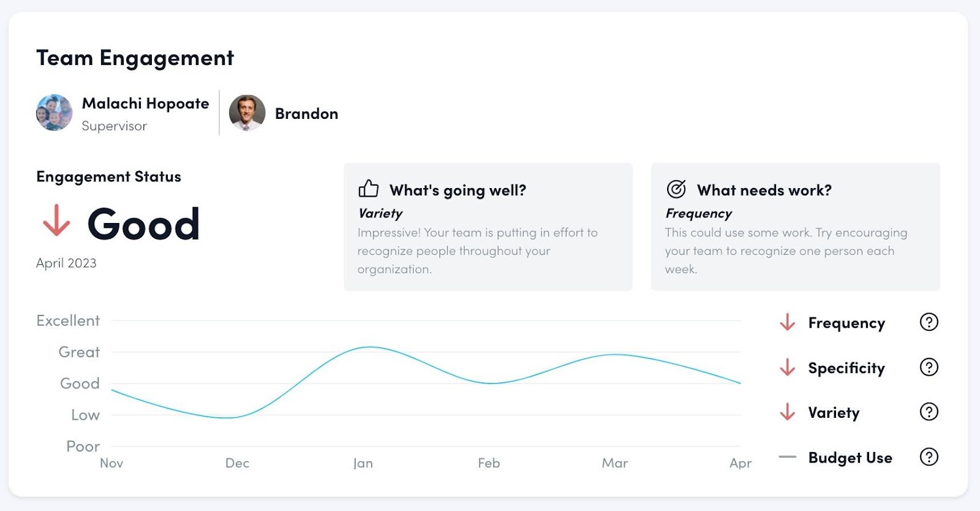Click Brandon's avatar photo
980x511 pixels.
[x=247, y=113]
